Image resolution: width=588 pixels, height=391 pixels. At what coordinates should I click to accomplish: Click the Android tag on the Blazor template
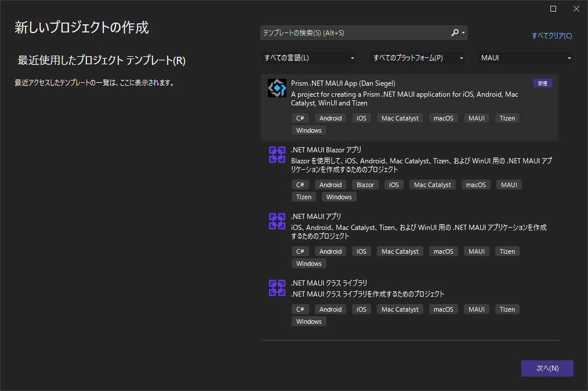click(x=331, y=185)
